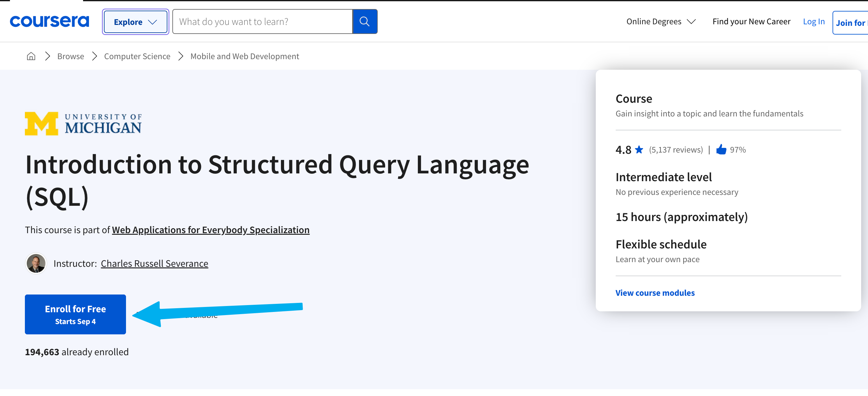
Task: Click the course title heading
Action: (277, 181)
